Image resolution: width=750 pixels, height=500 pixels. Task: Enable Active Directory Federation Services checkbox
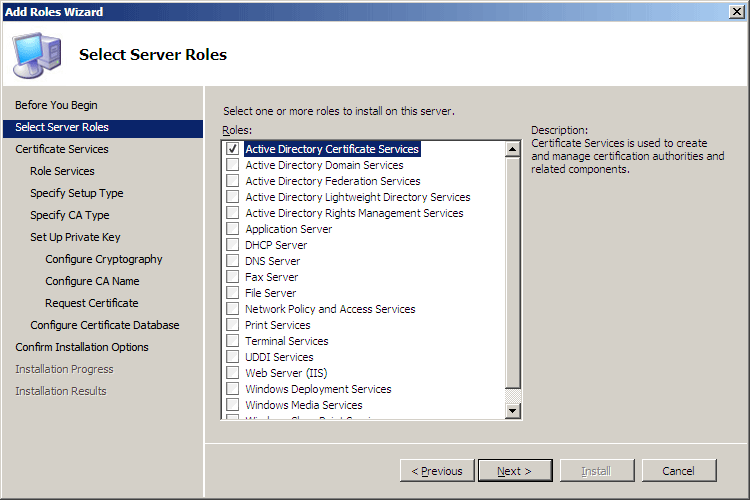click(232, 181)
